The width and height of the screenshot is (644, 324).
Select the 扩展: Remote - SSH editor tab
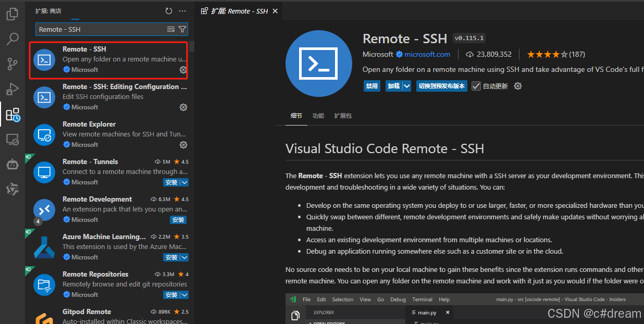[240, 11]
